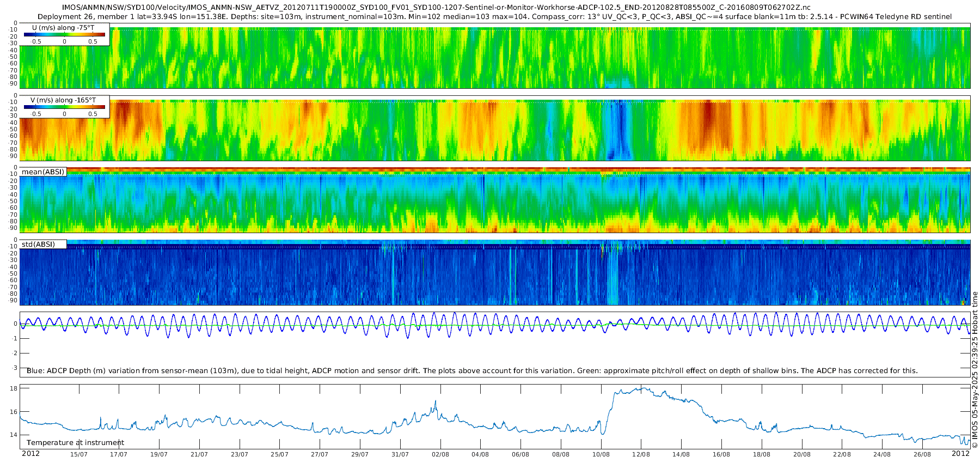The height and width of the screenshot is (463, 980).
Task: Click the 04/08 date tick label
Action: [x=480, y=454]
